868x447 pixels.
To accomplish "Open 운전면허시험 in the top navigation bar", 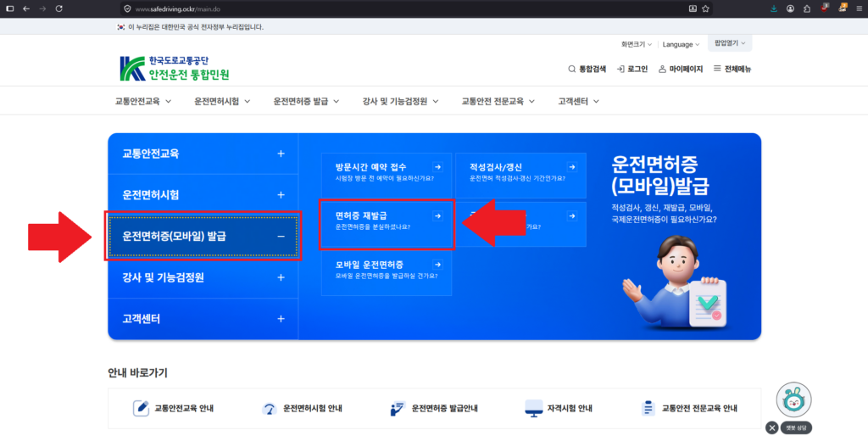I will click(x=222, y=102).
